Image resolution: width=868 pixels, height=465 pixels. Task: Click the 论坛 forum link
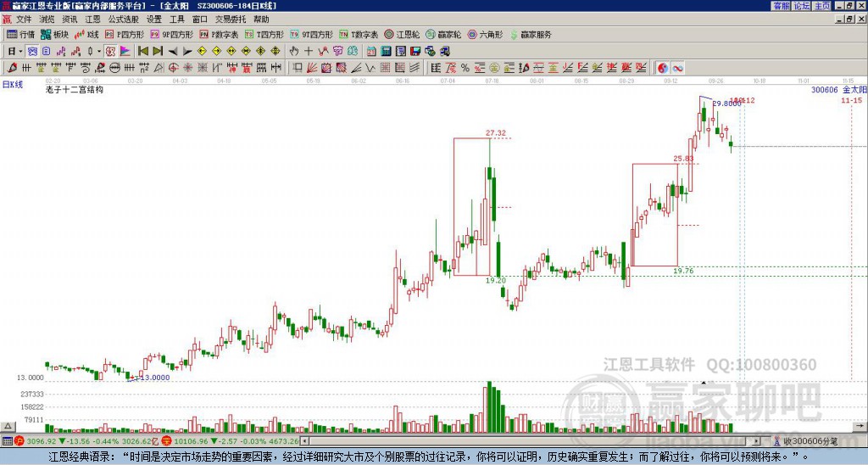[801, 6]
